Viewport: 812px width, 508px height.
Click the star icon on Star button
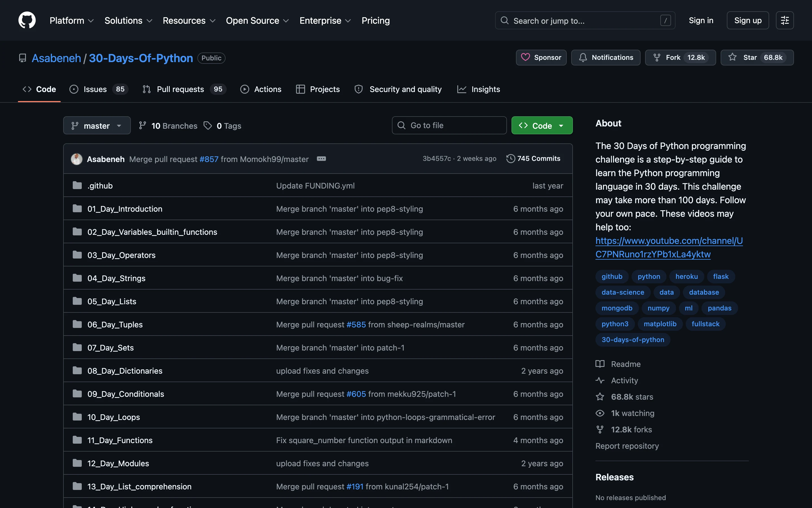pos(732,58)
